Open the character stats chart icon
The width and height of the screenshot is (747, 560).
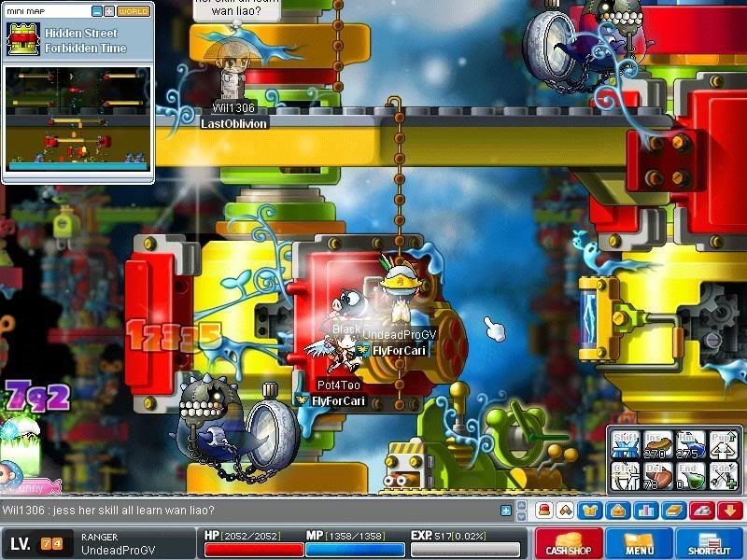point(645,511)
